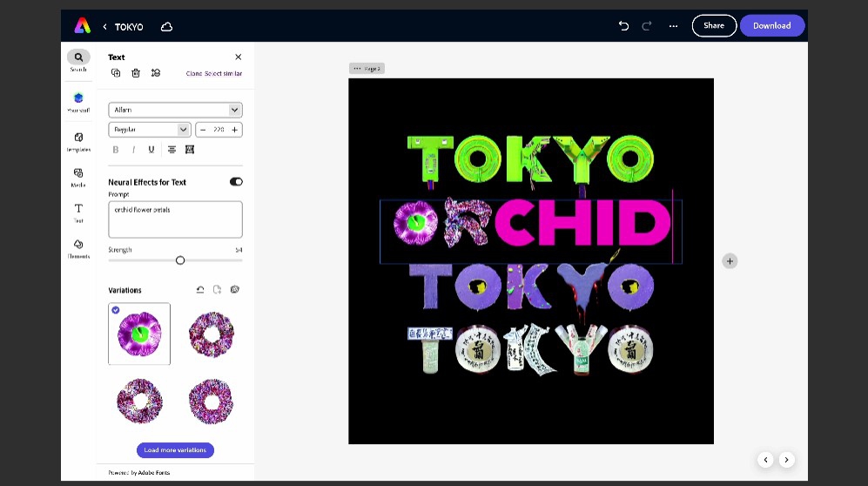
Task: Toggle Neural Effects for Text switch
Action: (236, 182)
